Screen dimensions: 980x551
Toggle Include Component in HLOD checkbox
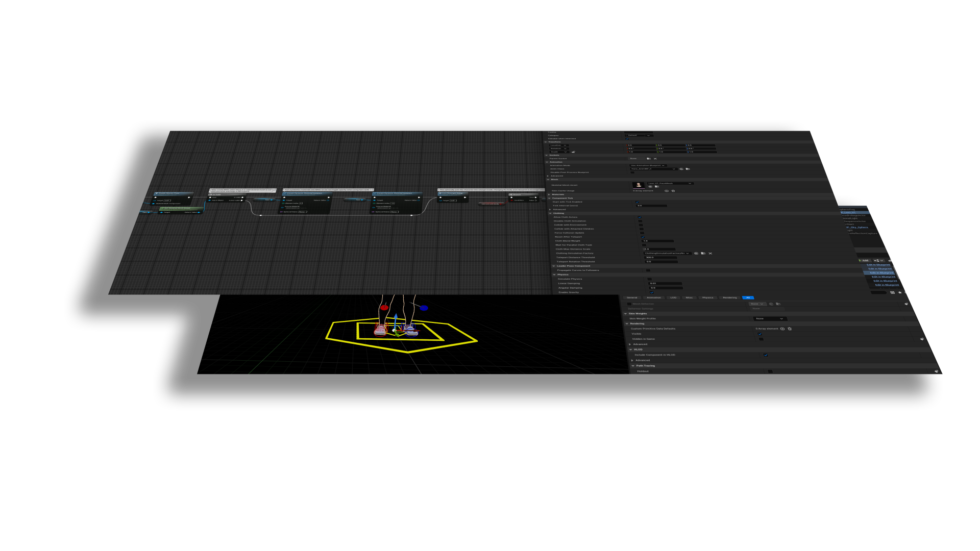pos(766,355)
